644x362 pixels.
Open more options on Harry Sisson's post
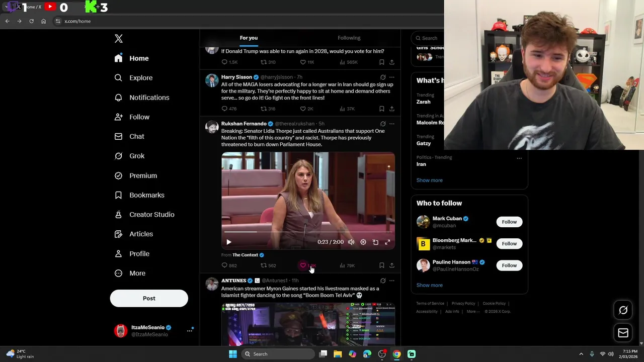pyautogui.click(x=392, y=77)
